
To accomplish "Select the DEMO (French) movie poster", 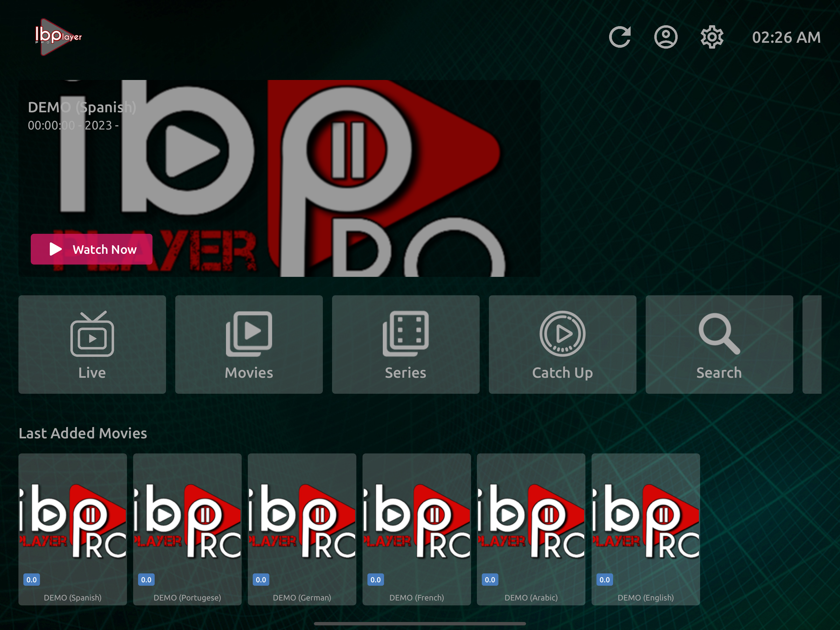I will coord(417,529).
